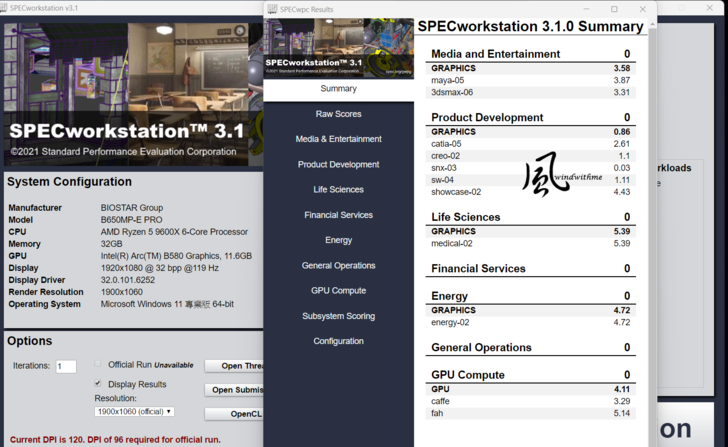
Task: Click the Open Threads button
Action: point(234,366)
